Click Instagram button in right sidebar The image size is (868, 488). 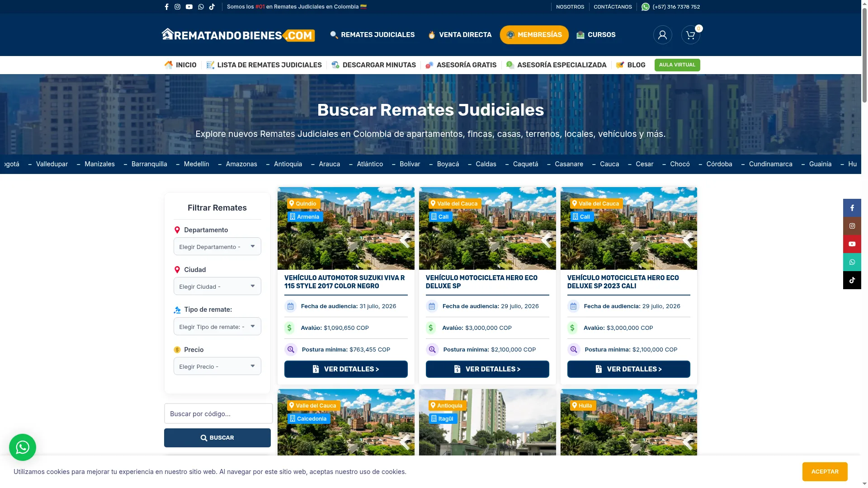pyautogui.click(x=852, y=226)
